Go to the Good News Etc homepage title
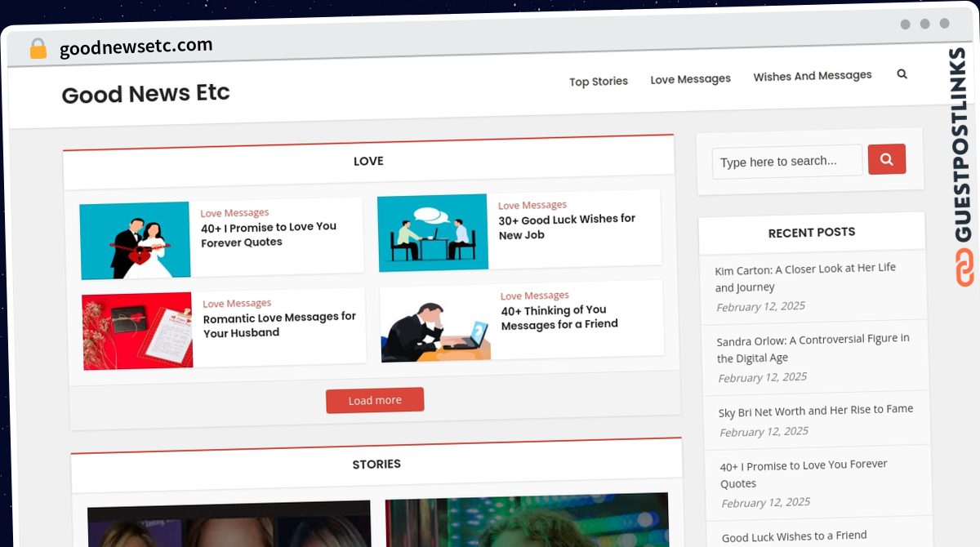Viewport: 980px width, 547px height. (145, 94)
